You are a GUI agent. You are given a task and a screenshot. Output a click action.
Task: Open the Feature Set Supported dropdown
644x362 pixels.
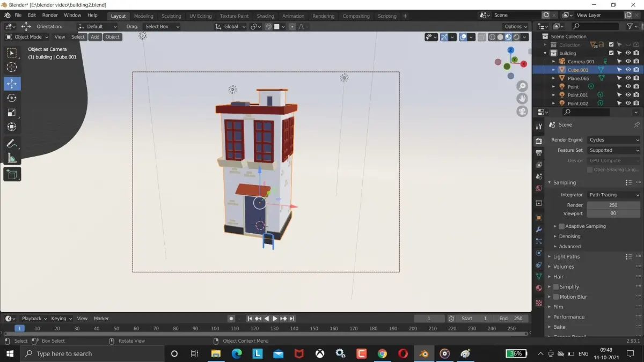pos(613,150)
